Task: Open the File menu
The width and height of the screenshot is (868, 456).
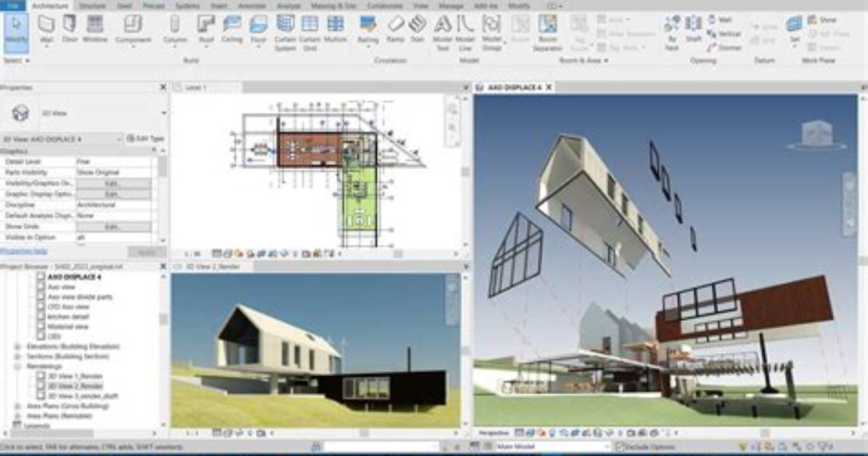Action: coord(12,6)
